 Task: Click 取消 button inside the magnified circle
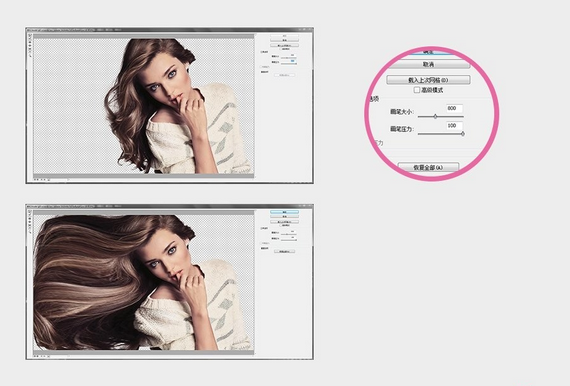[429, 64]
